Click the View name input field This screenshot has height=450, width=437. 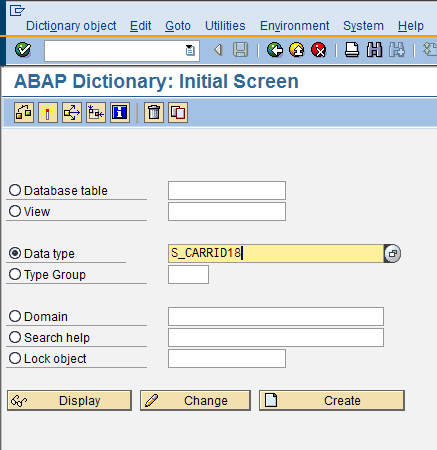(x=227, y=212)
